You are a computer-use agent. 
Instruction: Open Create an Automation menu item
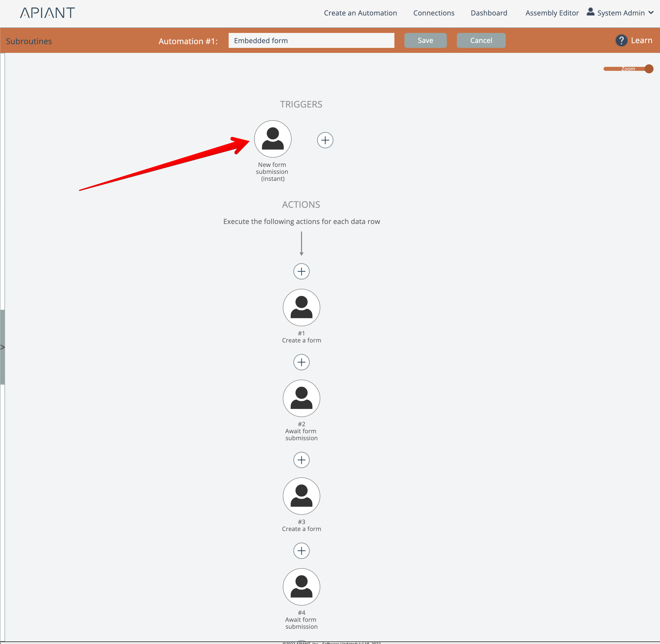pos(360,13)
